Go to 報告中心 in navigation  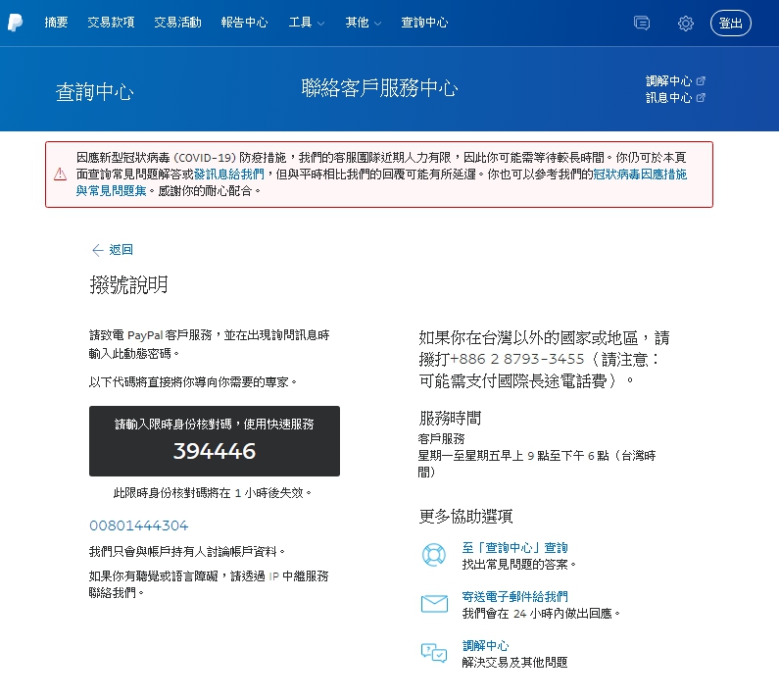point(244,23)
